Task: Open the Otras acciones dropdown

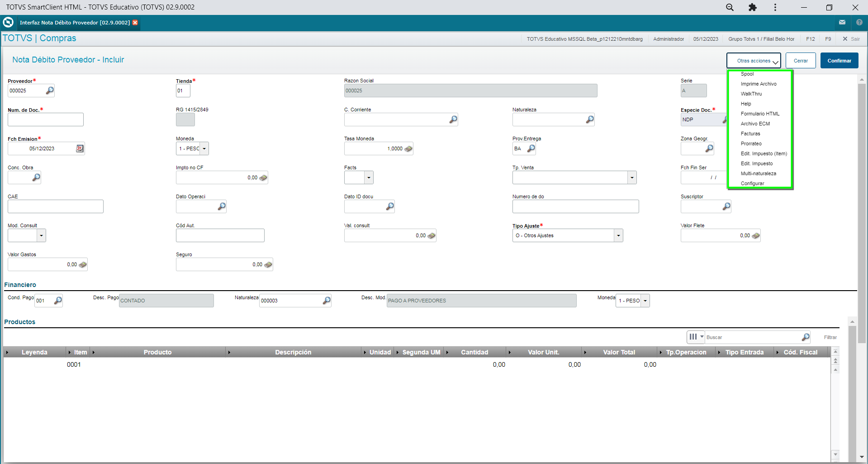Action: (x=754, y=61)
